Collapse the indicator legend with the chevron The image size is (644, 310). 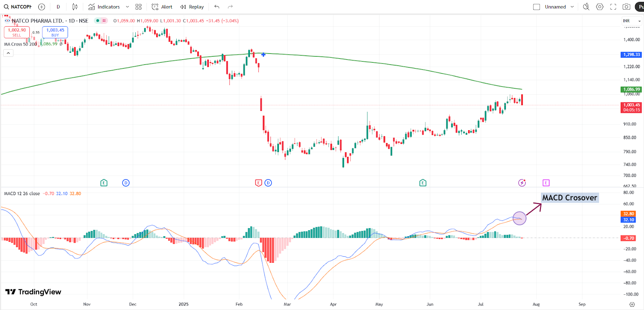8,53
